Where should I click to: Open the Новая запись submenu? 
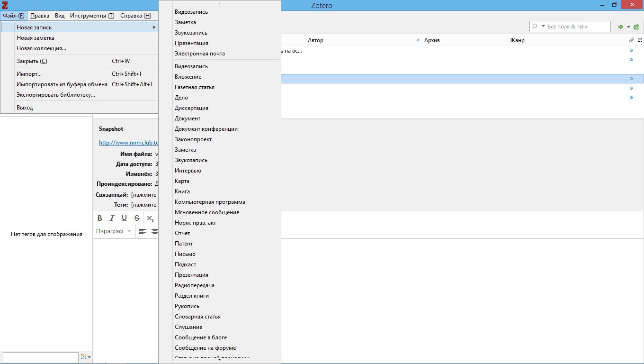(x=79, y=27)
